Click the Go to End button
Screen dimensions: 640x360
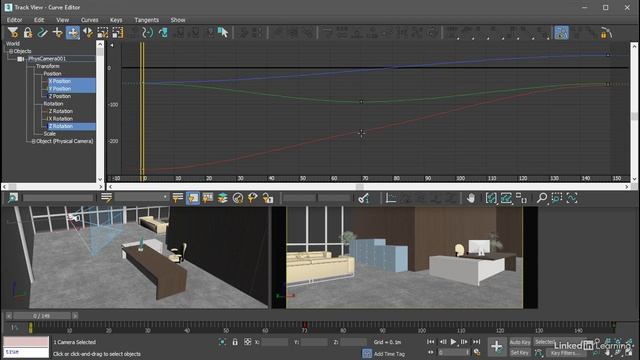pyautogui.click(x=476, y=342)
